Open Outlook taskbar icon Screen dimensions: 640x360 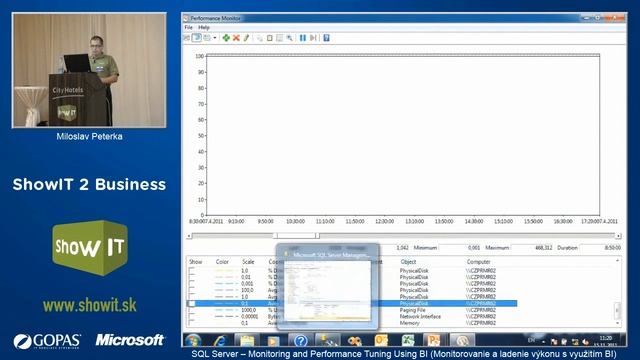[381, 340]
